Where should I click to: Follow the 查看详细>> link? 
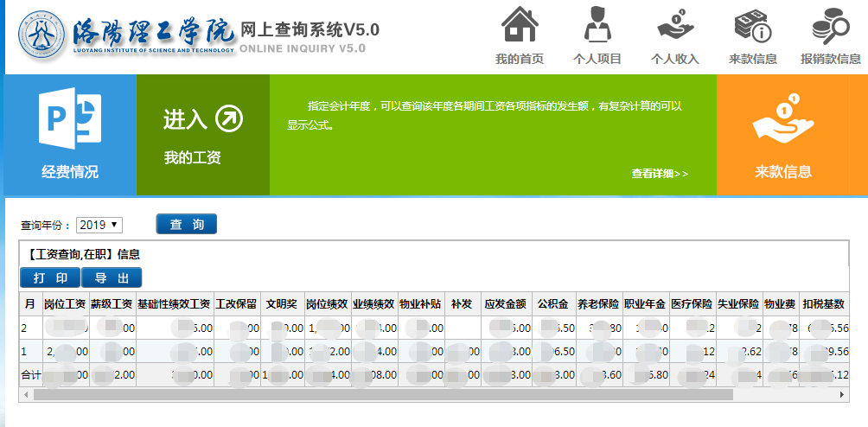(660, 174)
